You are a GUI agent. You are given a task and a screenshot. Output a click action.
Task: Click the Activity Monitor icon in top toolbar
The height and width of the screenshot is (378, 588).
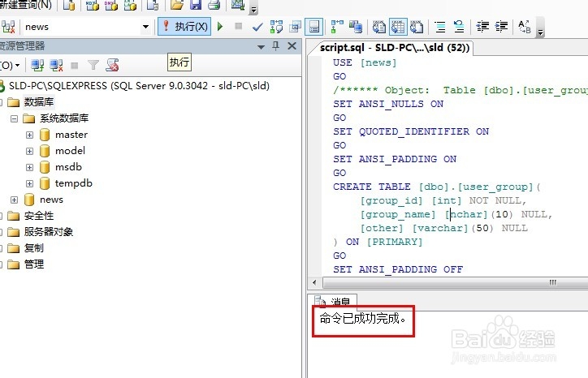pos(238,5)
